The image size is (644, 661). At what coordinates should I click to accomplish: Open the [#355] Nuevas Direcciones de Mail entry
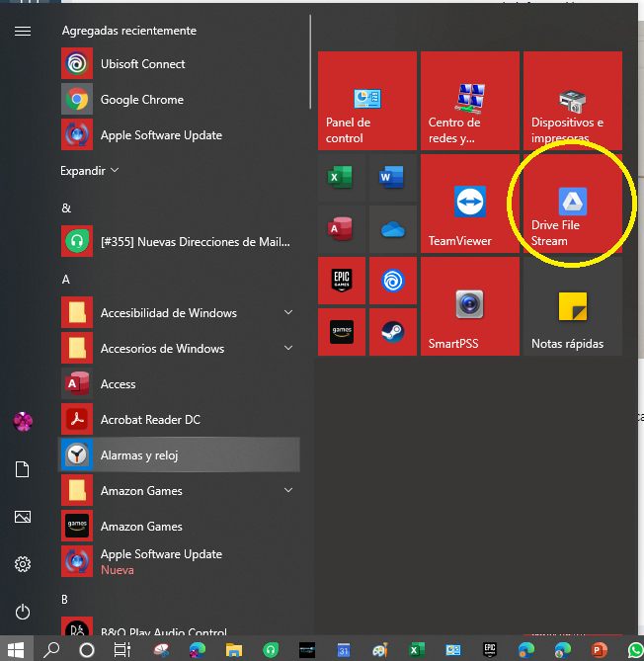click(180, 241)
